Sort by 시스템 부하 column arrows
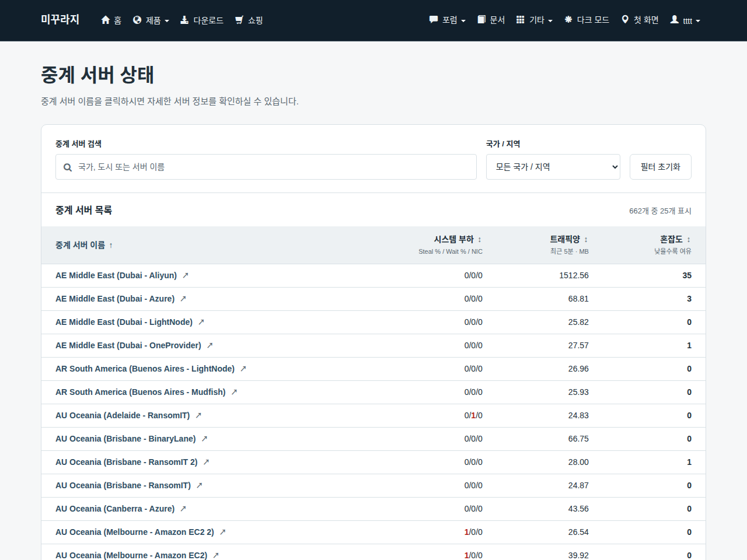This screenshot has height=560, width=747. [480, 240]
